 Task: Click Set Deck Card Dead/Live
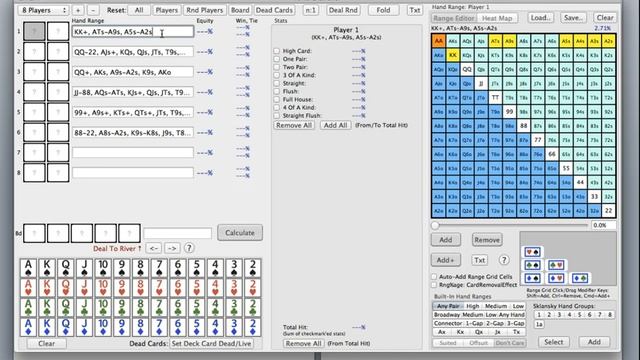pyautogui.click(x=211, y=344)
